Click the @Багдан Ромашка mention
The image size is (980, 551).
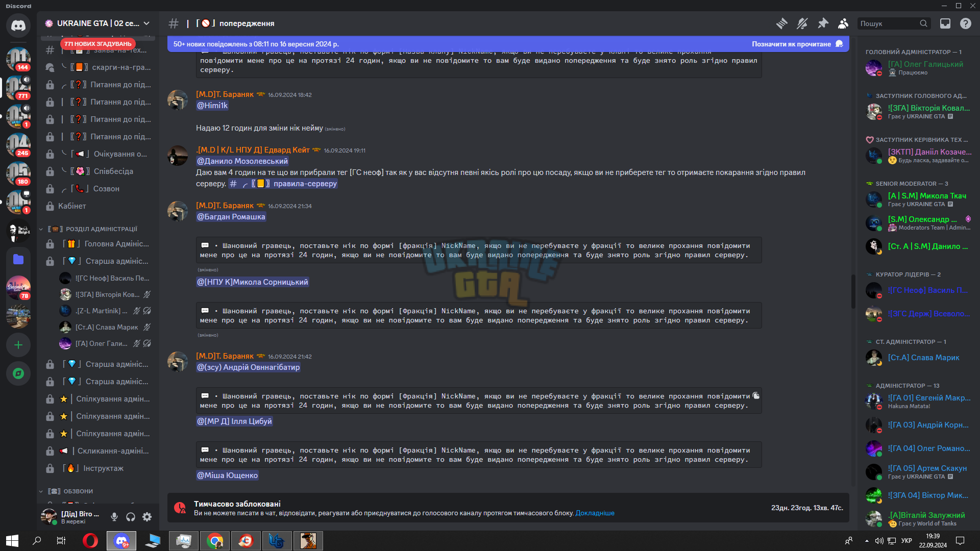coord(231,217)
